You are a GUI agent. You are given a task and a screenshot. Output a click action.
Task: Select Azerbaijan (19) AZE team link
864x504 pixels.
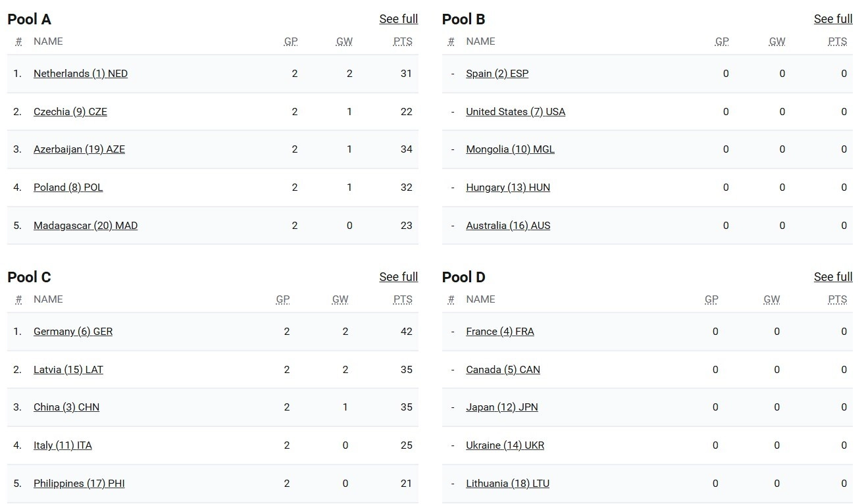pyautogui.click(x=79, y=149)
